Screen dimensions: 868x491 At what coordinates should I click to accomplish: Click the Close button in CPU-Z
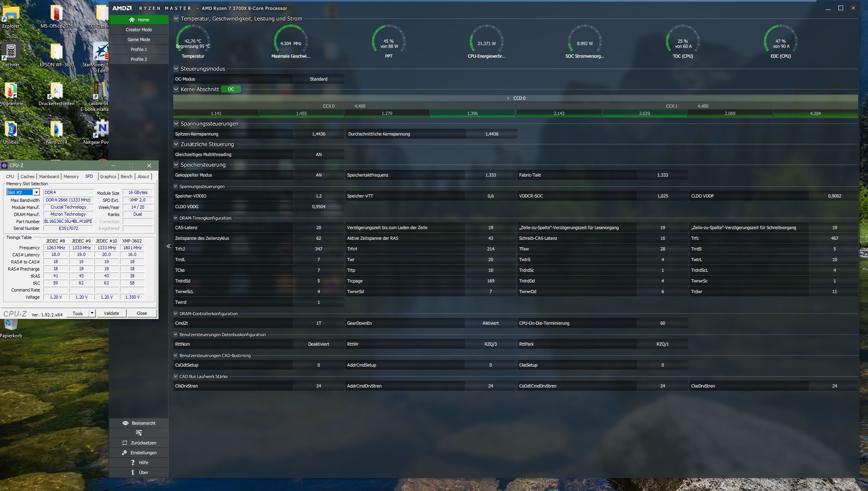point(142,313)
